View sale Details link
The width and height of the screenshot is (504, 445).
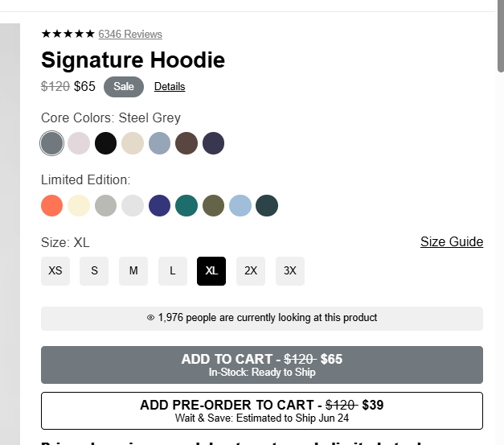170,87
